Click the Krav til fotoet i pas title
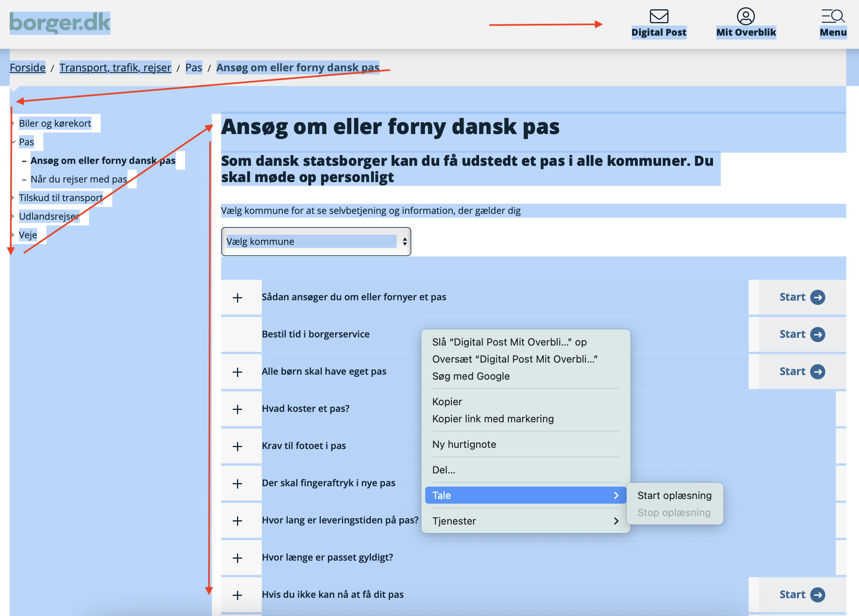Image resolution: width=859 pixels, height=616 pixels. pyautogui.click(x=304, y=446)
